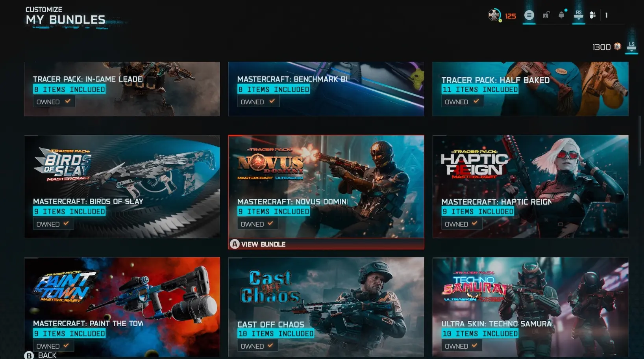Select Mastercraft: Paint the Town bundle
Viewport: 644px width, 359px height.
coord(122,307)
